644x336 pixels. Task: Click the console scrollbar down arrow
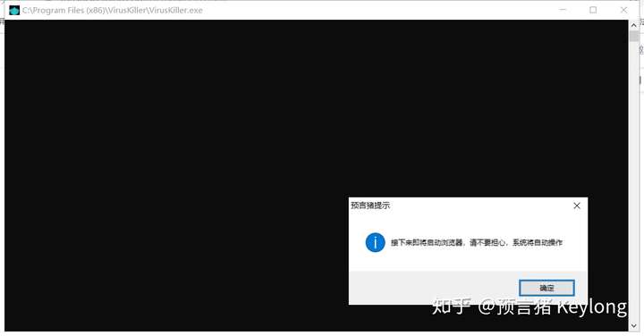tap(634, 326)
